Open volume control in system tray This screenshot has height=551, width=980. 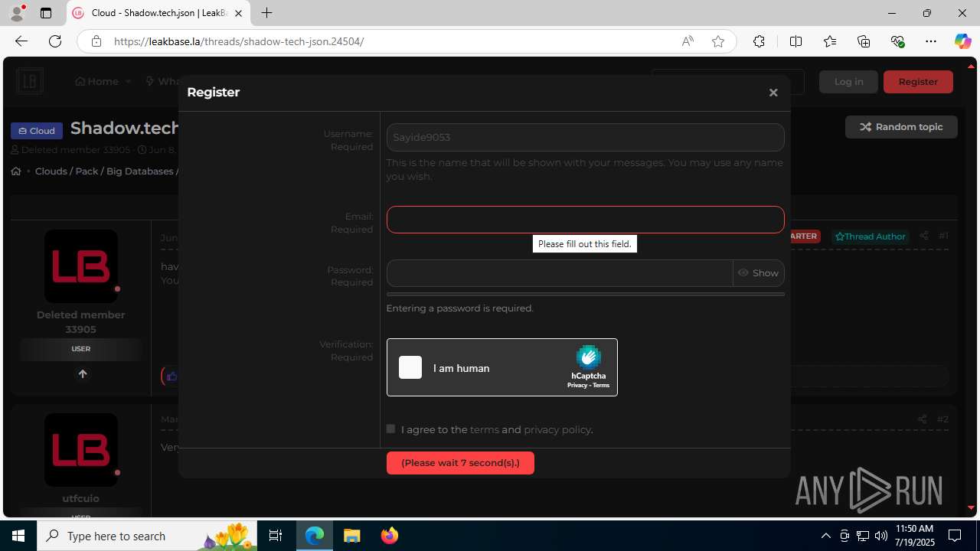click(x=880, y=536)
